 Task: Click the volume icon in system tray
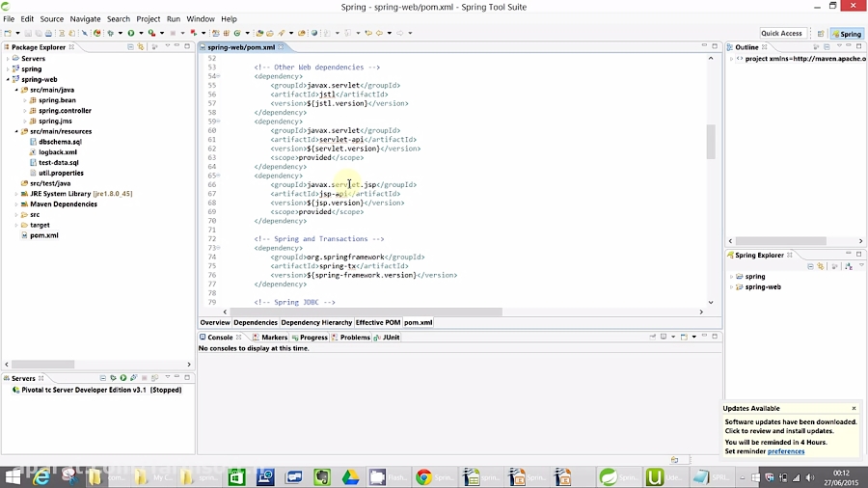[810, 477]
